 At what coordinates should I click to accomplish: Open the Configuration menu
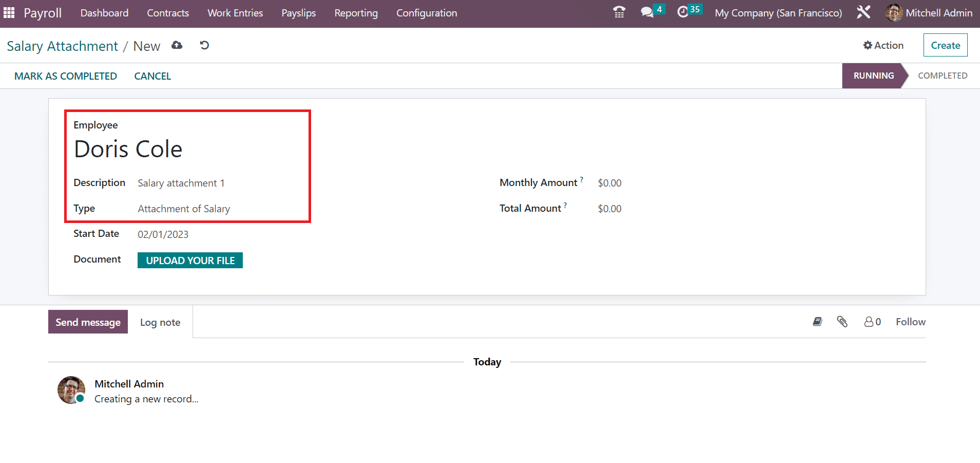(x=426, y=13)
